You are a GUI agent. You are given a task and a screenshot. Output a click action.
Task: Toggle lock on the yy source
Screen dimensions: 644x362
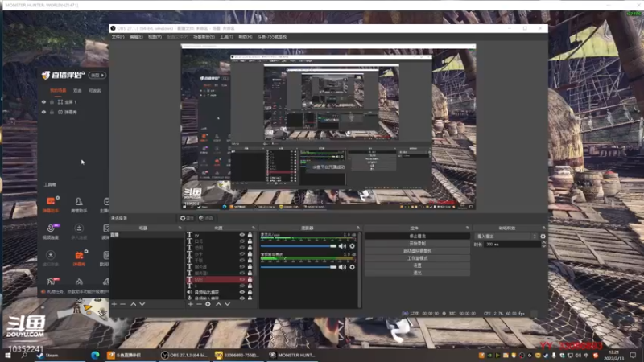pos(250,235)
